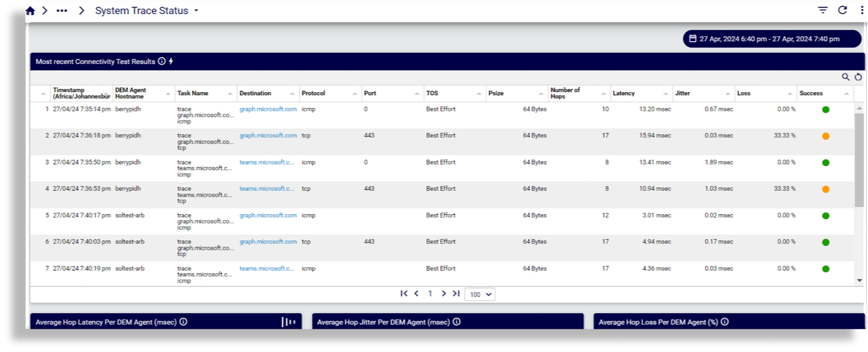
Task: Click green success indicator in row 3
Action: pyautogui.click(x=825, y=163)
